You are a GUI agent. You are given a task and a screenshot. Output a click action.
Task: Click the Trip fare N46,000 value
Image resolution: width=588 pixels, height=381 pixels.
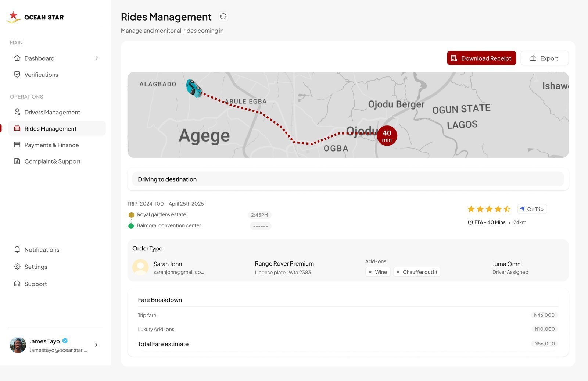pyautogui.click(x=544, y=315)
